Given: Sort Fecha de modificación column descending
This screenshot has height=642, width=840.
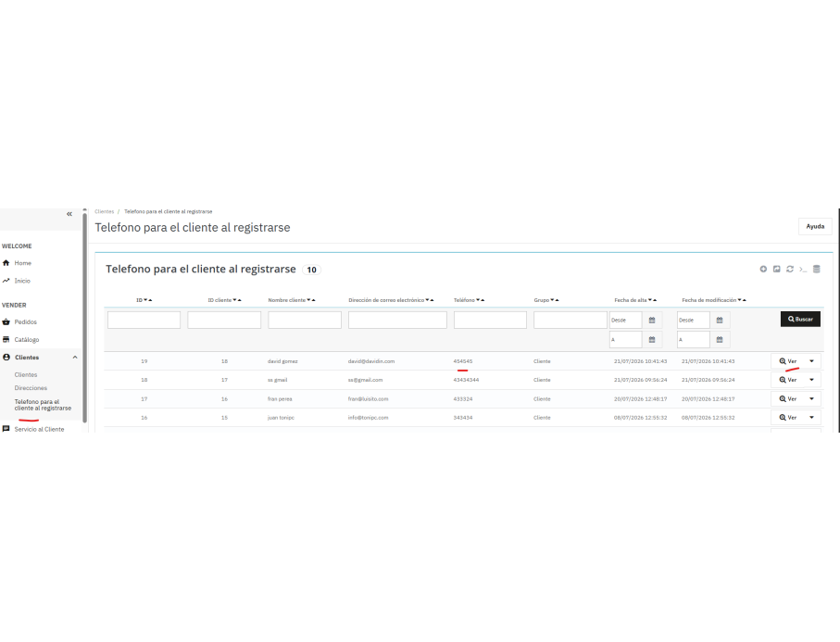Looking at the screenshot, I should [739, 300].
